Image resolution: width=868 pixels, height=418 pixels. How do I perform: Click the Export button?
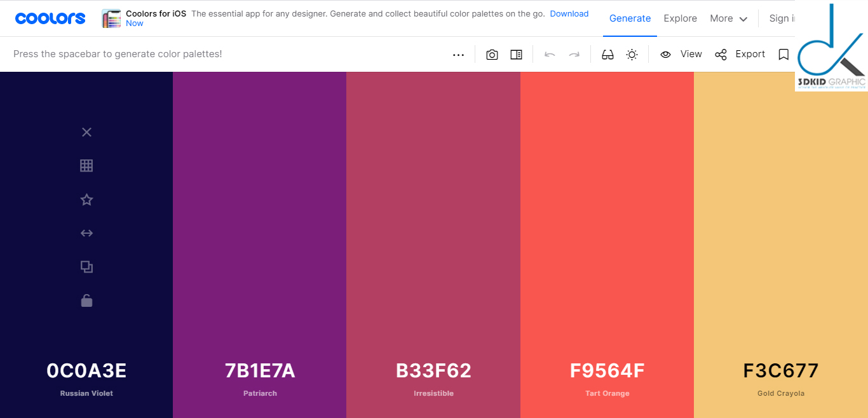tap(740, 54)
